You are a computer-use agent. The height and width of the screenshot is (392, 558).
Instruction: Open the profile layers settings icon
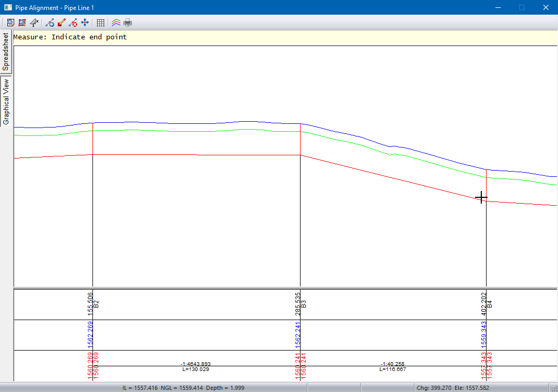[116, 23]
